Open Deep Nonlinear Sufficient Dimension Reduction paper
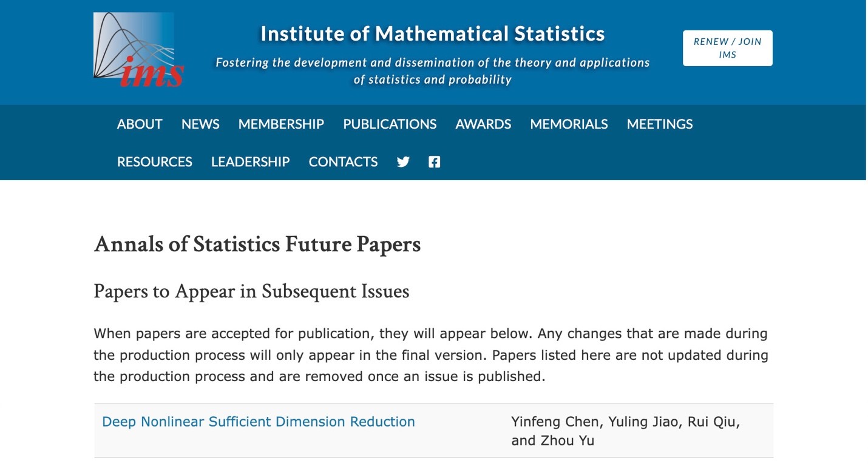868x466 pixels. tap(259, 422)
